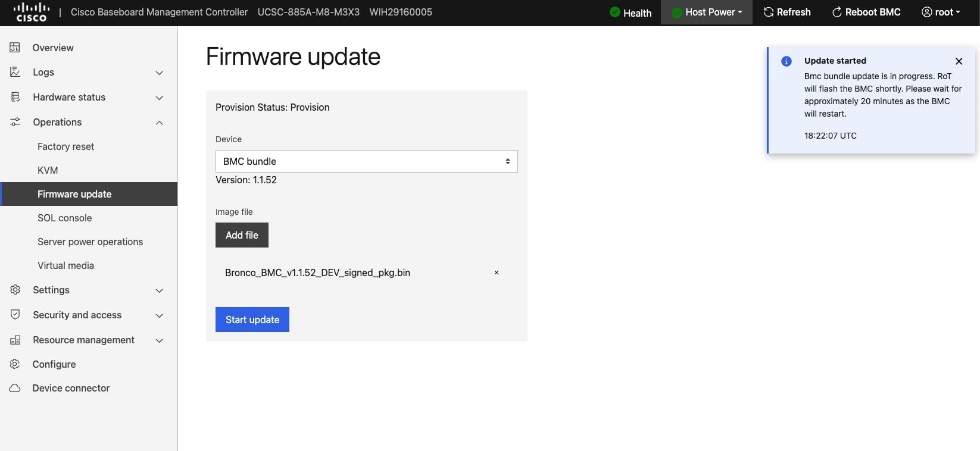Image resolution: width=980 pixels, height=451 pixels.
Task: Expand the Settings section chevron
Action: (x=159, y=290)
